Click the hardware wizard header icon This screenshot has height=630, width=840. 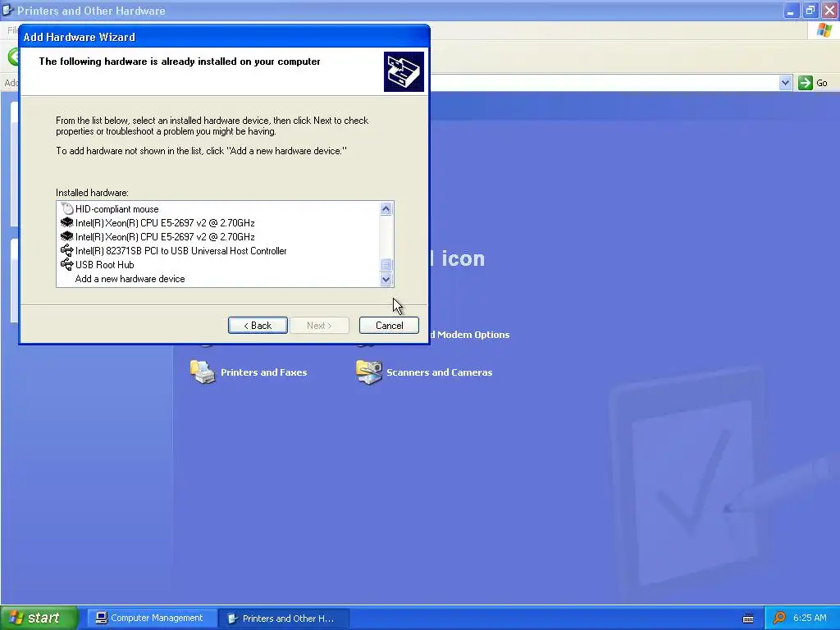[x=404, y=72]
